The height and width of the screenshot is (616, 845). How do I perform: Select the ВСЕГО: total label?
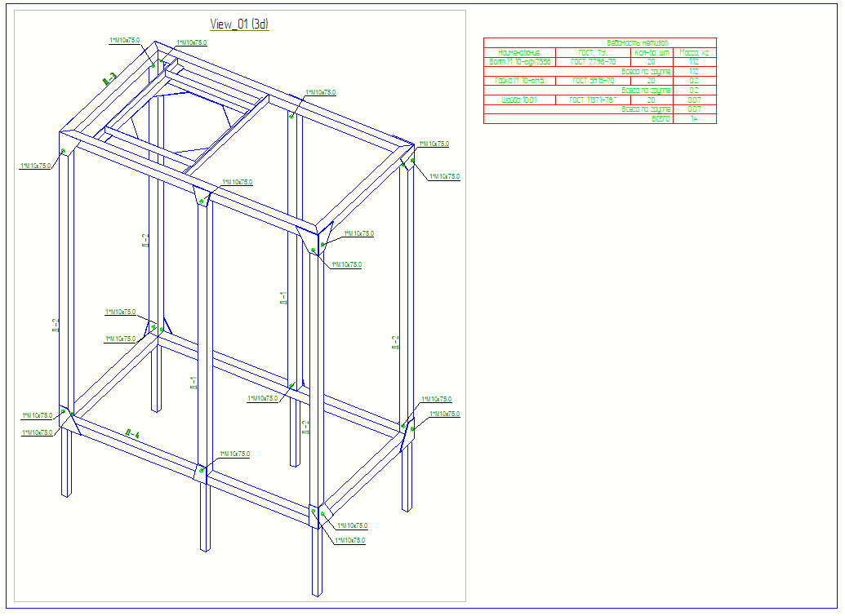point(661,119)
